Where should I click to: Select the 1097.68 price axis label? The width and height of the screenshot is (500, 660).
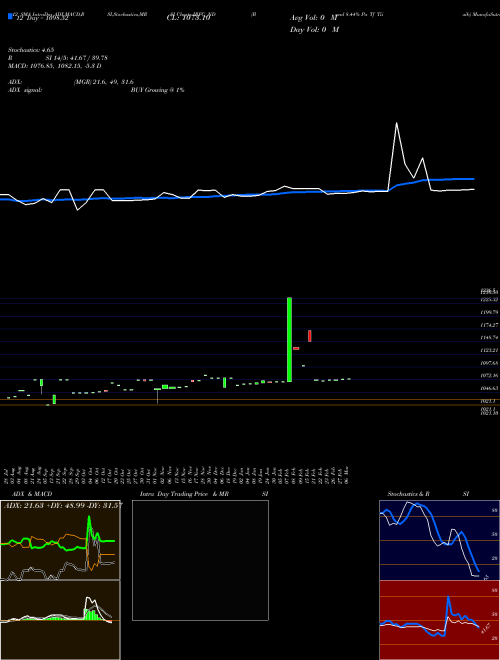490,363
